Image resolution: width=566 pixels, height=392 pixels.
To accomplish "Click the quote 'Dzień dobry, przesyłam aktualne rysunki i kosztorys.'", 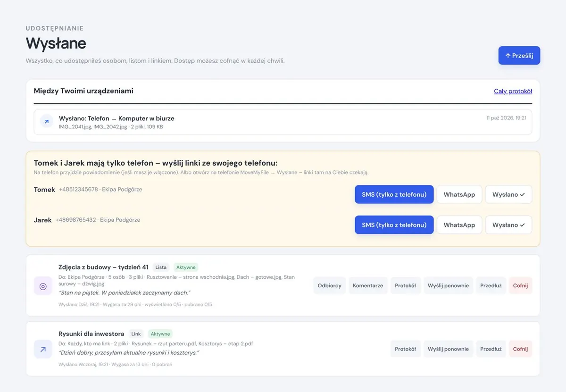I will click(129, 352).
